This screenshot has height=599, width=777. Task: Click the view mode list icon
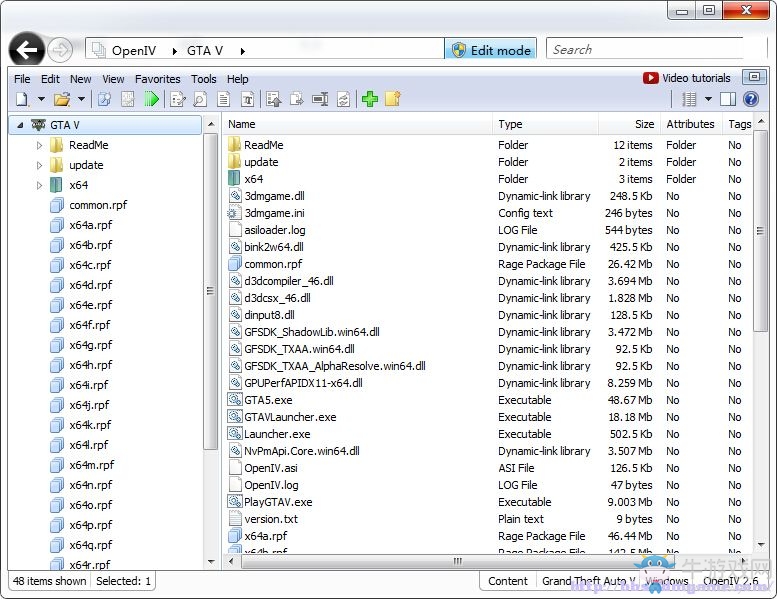pos(689,100)
